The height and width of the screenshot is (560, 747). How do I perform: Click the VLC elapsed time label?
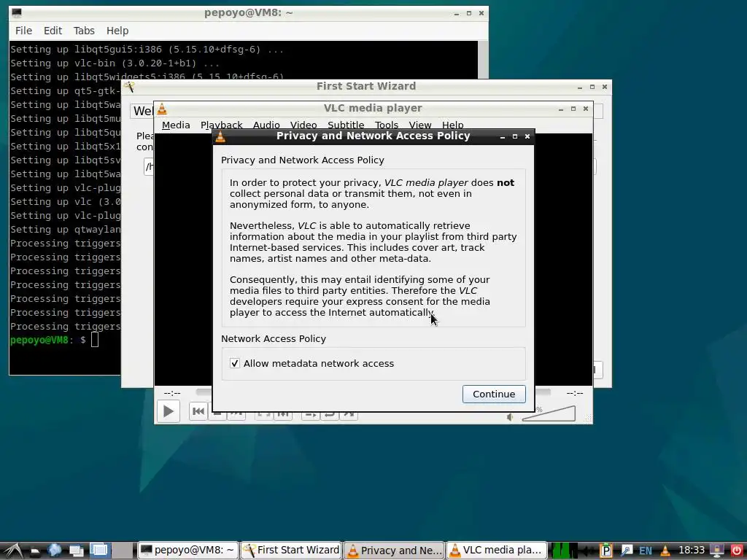172,393
